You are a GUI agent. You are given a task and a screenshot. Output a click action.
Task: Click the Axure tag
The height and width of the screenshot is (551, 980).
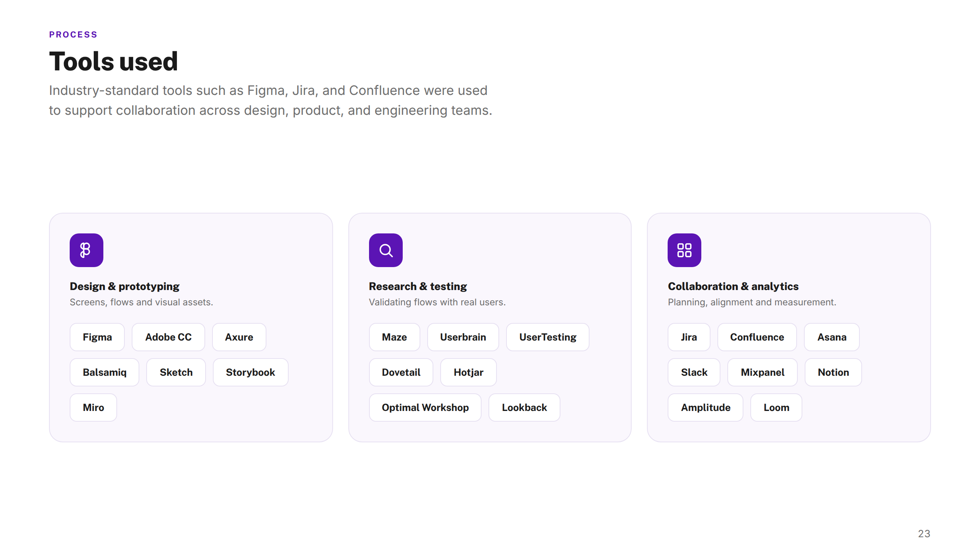[x=239, y=337]
